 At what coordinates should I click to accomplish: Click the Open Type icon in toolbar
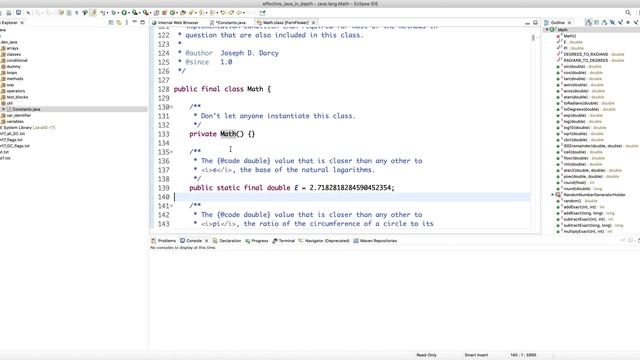coord(182,13)
